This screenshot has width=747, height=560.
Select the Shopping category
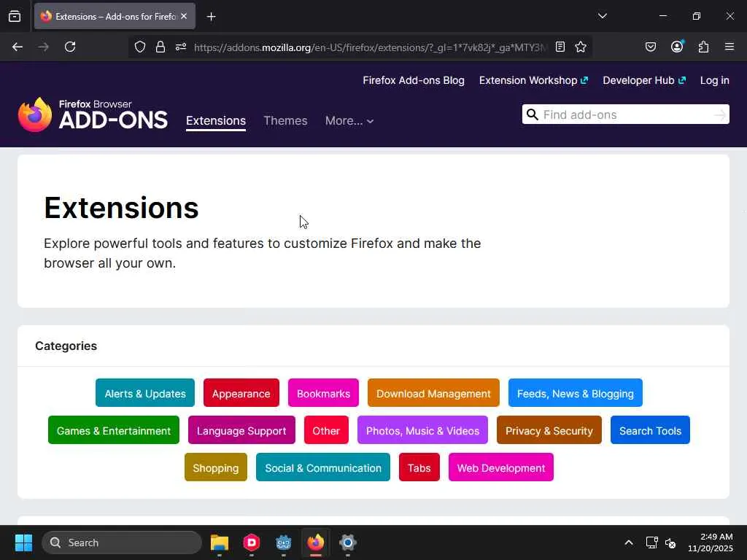coord(216,467)
